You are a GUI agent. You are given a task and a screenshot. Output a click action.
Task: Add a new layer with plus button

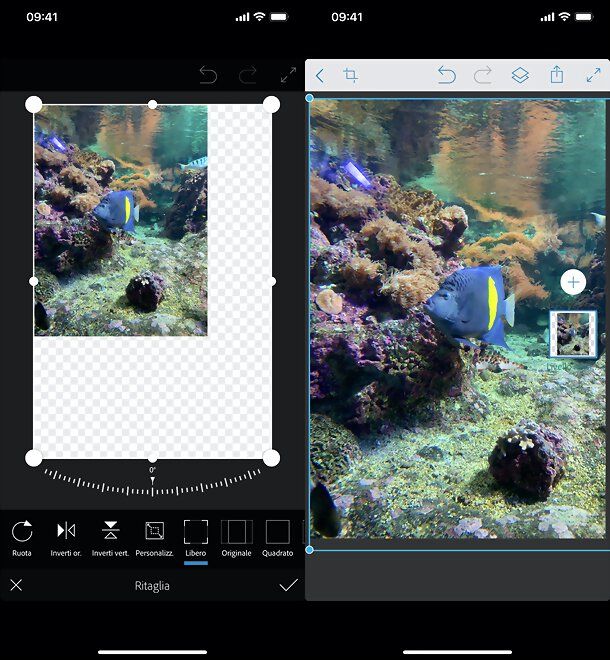(x=573, y=282)
